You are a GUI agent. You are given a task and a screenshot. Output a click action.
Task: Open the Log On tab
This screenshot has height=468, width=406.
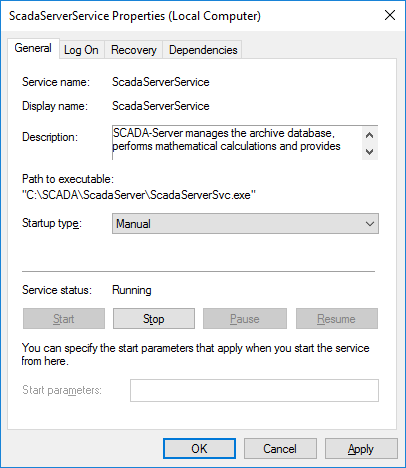click(81, 50)
